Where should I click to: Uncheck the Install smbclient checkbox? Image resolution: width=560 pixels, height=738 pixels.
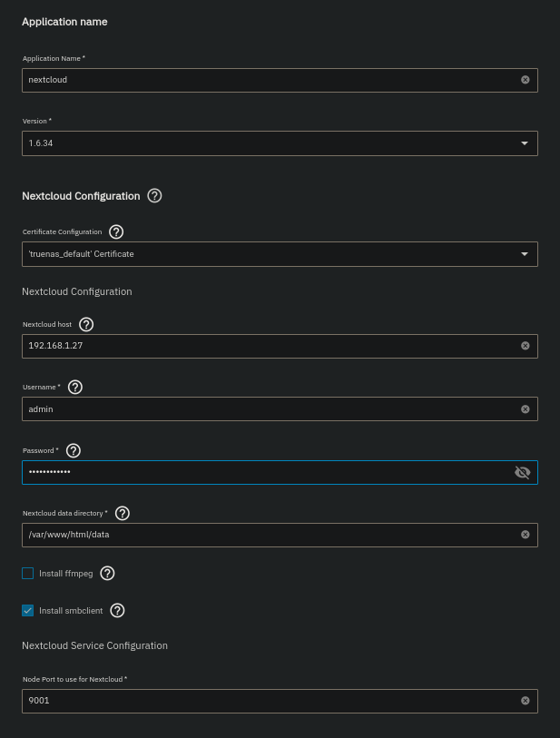tap(28, 610)
